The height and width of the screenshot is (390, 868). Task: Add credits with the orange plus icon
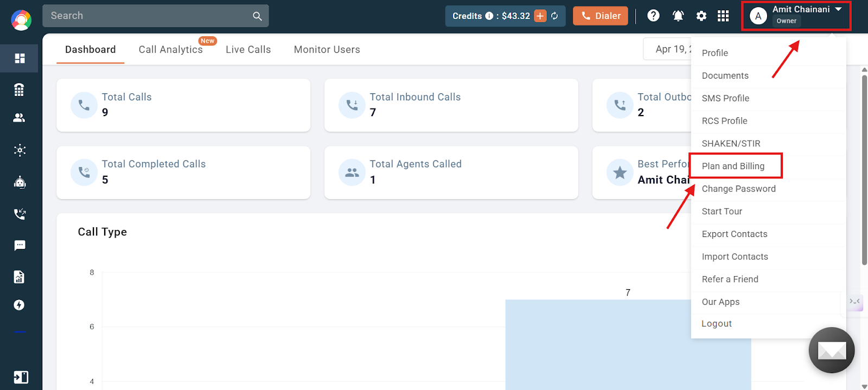(540, 16)
